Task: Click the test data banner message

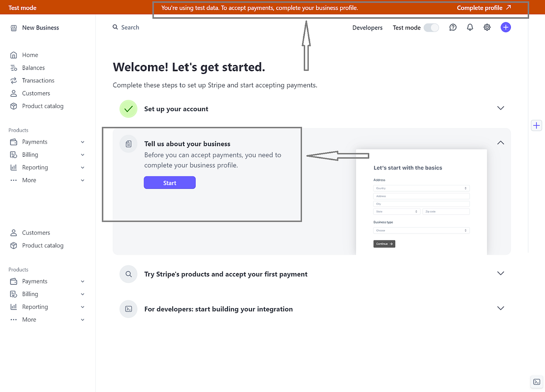Action: coord(260,8)
